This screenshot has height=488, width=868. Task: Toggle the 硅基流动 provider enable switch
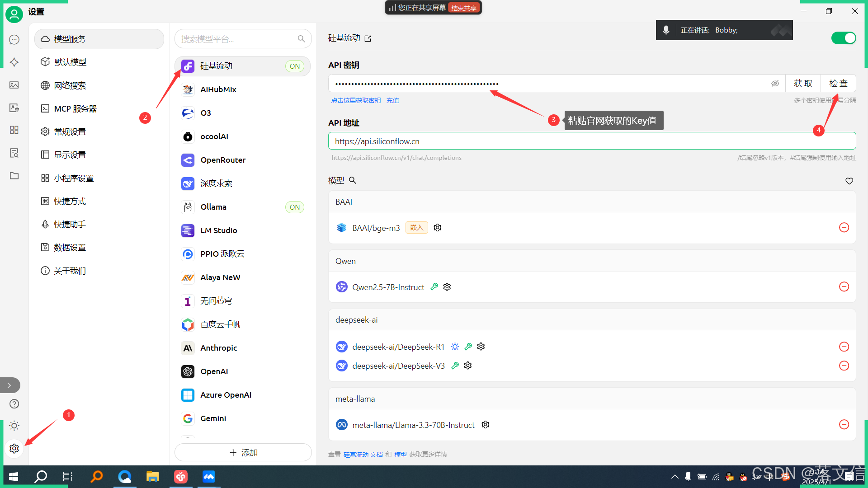coord(843,38)
